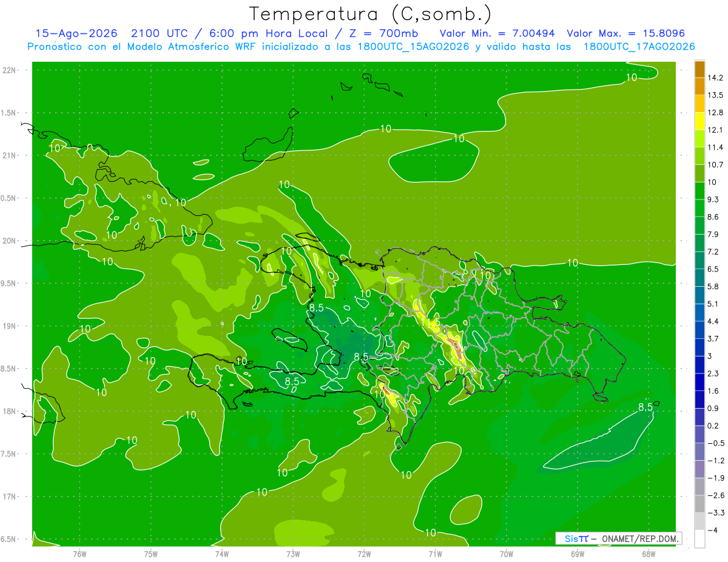The height and width of the screenshot is (562, 728).
Task: Pick the legend color band between 10.7 and 11.4
Action: [699, 156]
